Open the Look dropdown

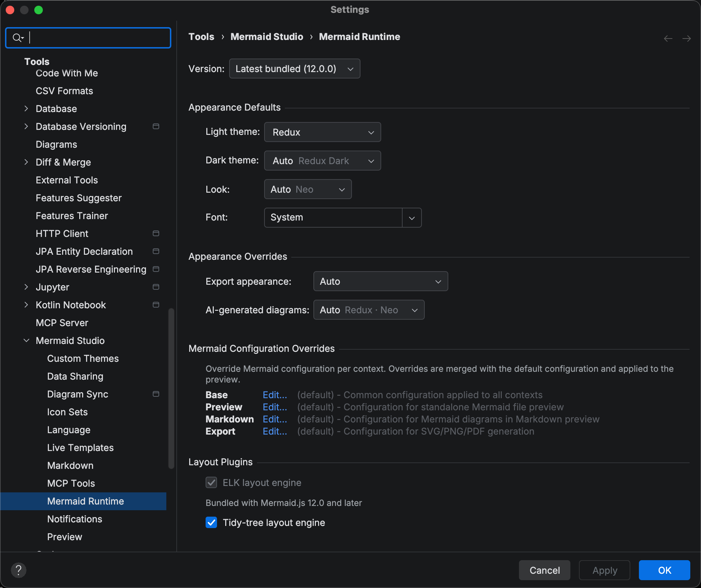308,189
